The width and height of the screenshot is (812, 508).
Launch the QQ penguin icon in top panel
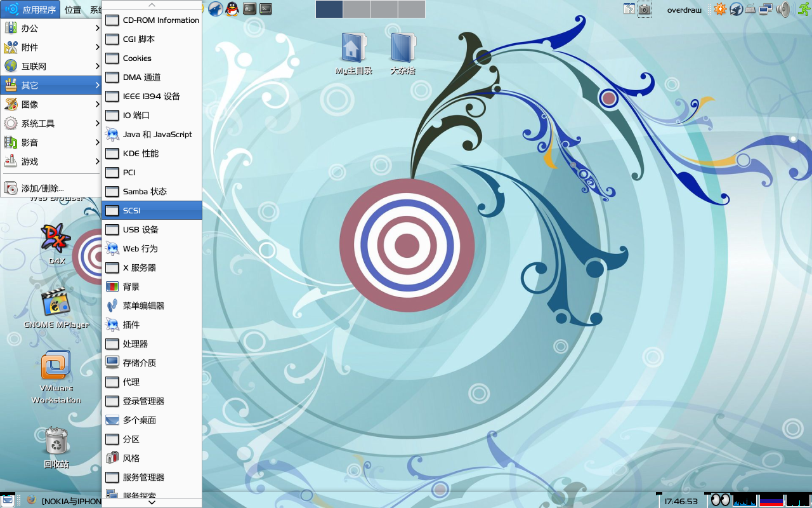(x=233, y=9)
